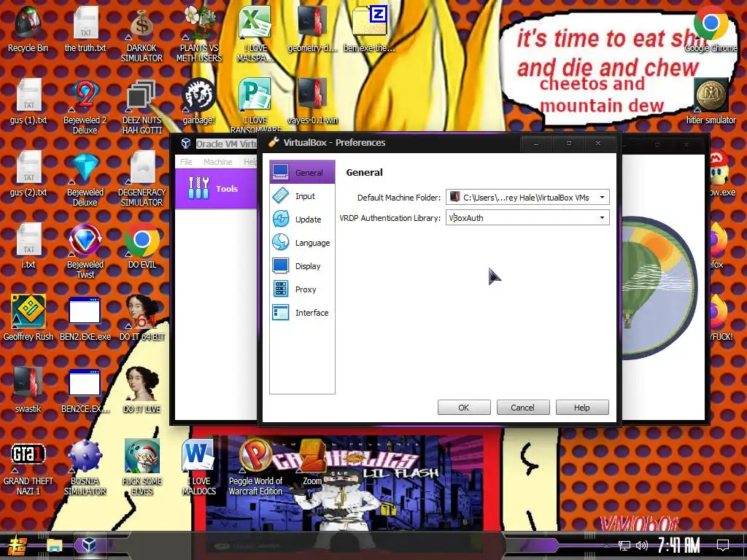The image size is (747, 560).
Task: Select the Bejeweled Deluxe gem icon
Action: click(85, 179)
